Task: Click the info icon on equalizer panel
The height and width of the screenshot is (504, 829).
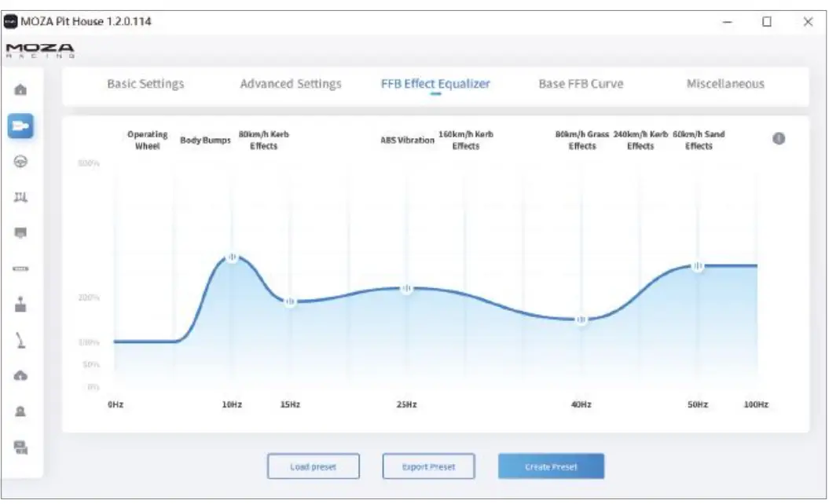Action: [779, 138]
